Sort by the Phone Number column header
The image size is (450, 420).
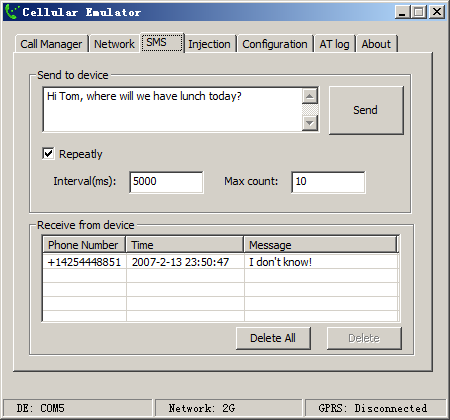tap(84, 245)
